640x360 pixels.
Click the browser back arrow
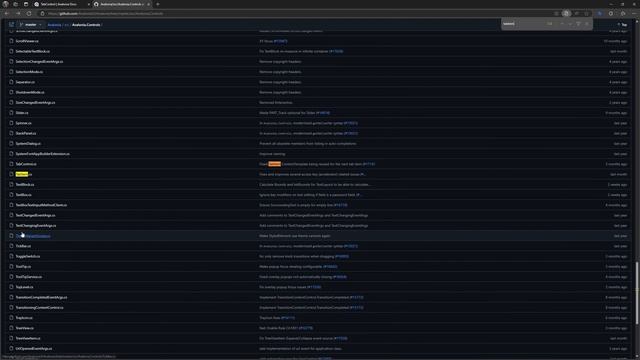pos(7,13)
